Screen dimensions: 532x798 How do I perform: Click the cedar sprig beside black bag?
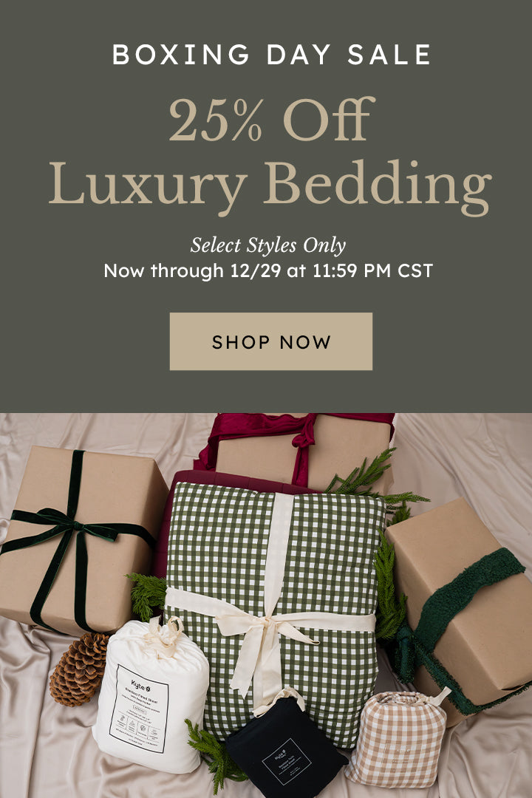tap(214, 753)
